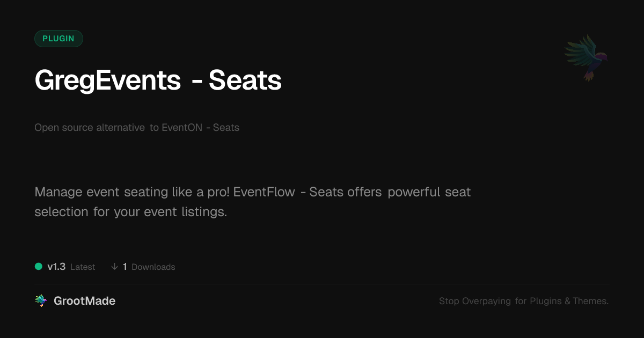Click the word GregEvents in the title

pyautogui.click(x=107, y=80)
